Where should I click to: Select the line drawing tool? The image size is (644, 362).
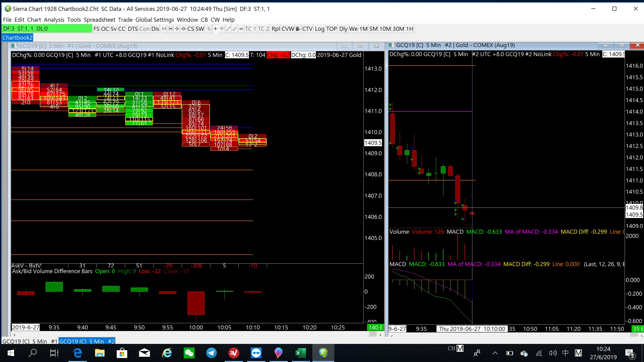228,29
